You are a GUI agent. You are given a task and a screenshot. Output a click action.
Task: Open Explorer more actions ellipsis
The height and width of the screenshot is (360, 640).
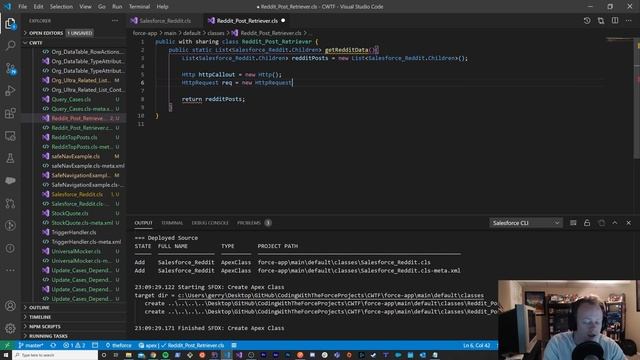point(115,20)
